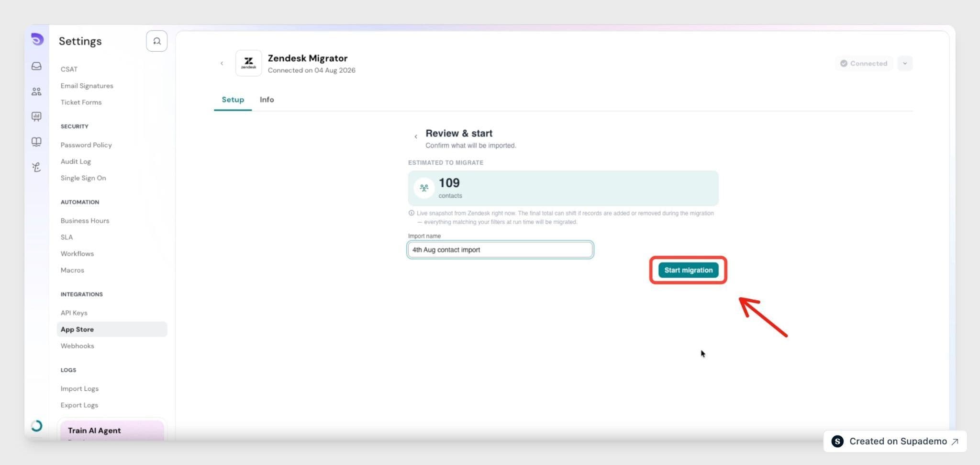Open Ticket Forms settings

(x=81, y=102)
